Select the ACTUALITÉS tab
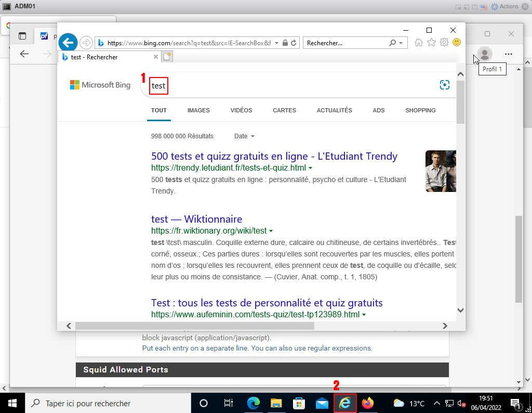Screen dimensions: 532x413 coord(334,110)
